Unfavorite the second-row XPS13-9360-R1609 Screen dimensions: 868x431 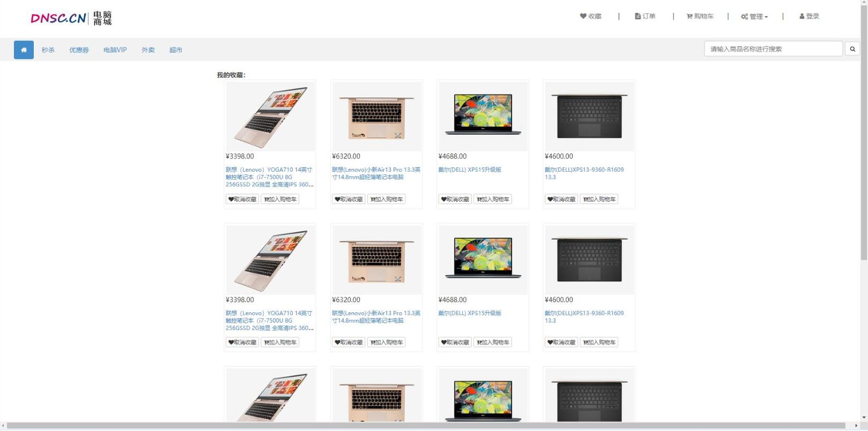pos(561,342)
